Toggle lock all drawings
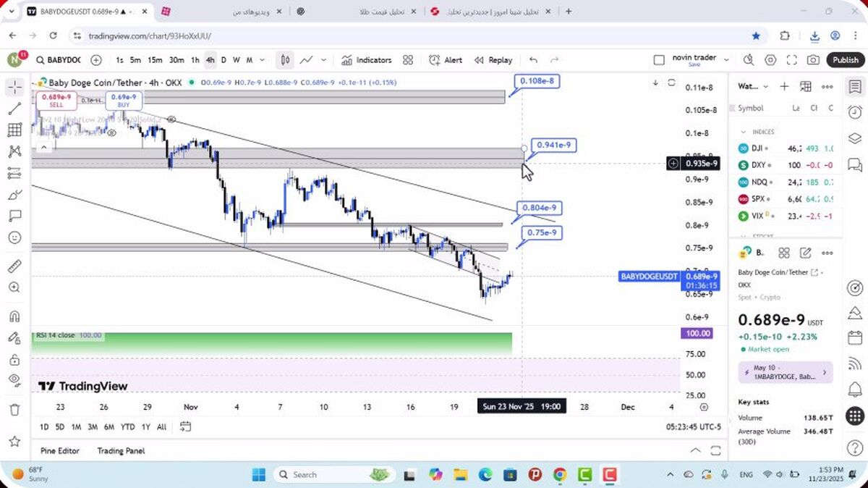 14,359
